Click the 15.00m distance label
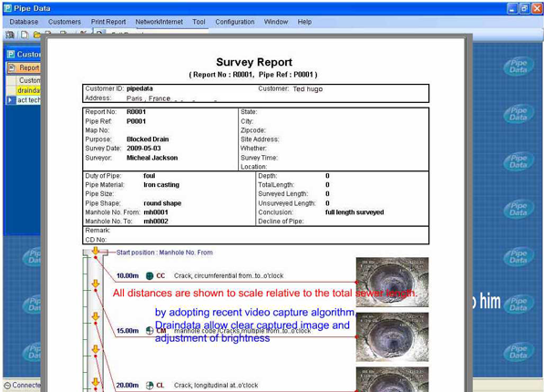 point(128,331)
